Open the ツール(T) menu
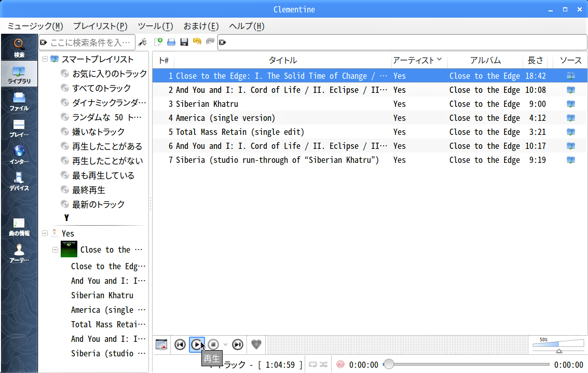Image resolution: width=588 pixels, height=373 pixels. [x=155, y=26]
